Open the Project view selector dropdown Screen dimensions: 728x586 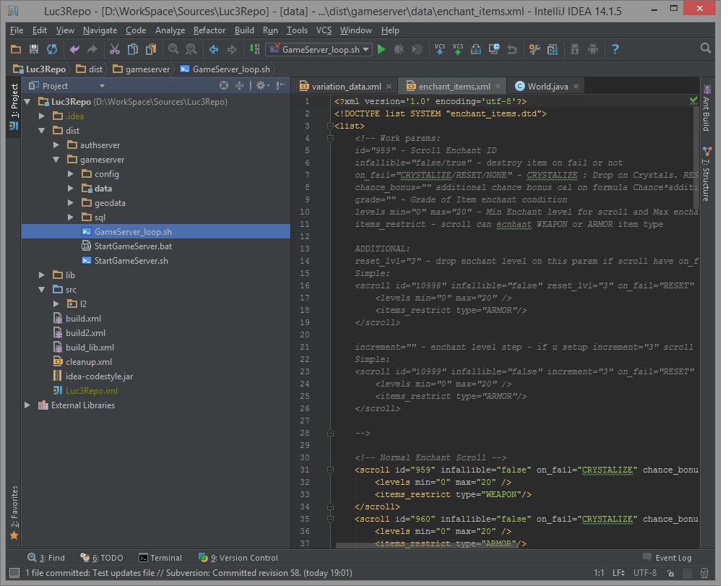pyautogui.click(x=67, y=86)
